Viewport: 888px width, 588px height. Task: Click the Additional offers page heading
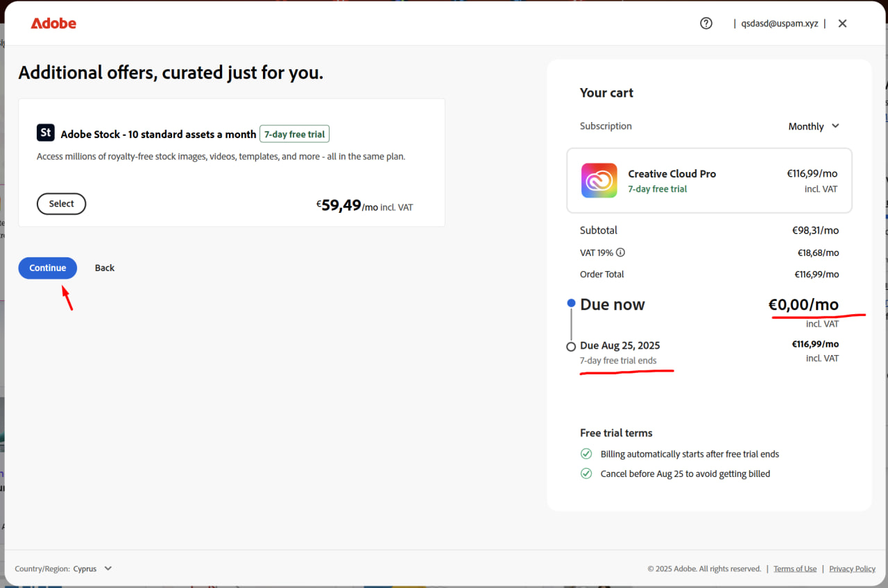[171, 73]
